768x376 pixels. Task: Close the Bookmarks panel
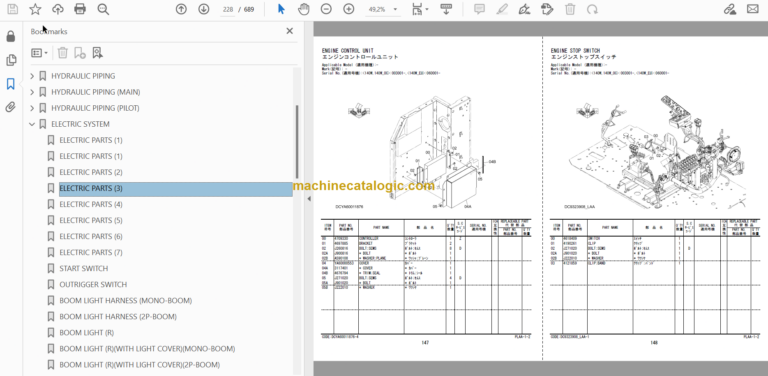(x=289, y=31)
